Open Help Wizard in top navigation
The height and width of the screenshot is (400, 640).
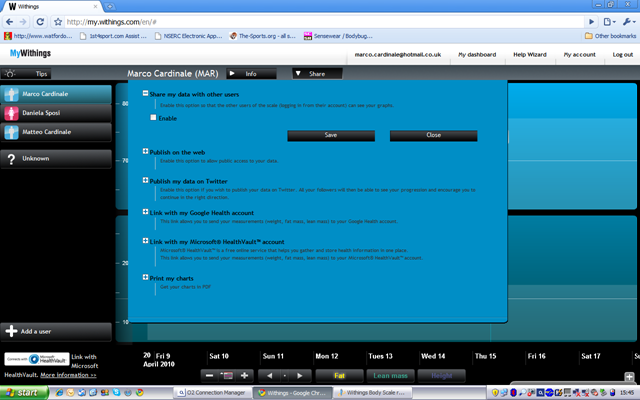pos(530,55)
